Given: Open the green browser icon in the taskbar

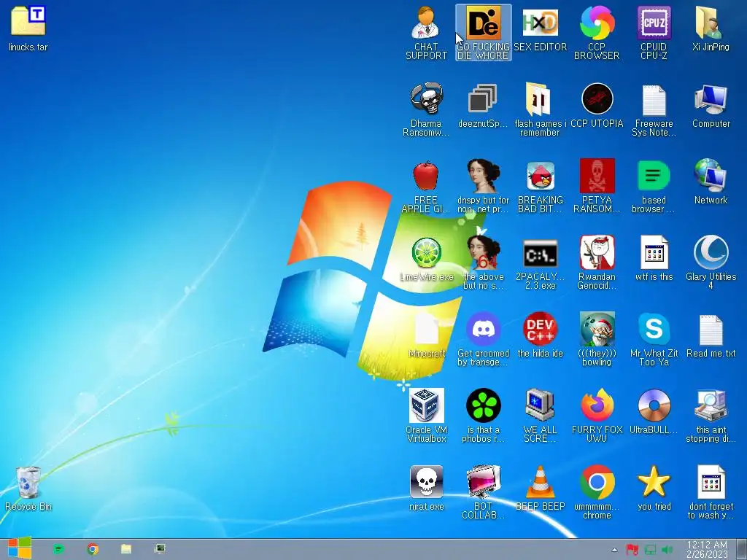Looking at the screenshot, I should (58, 549).
